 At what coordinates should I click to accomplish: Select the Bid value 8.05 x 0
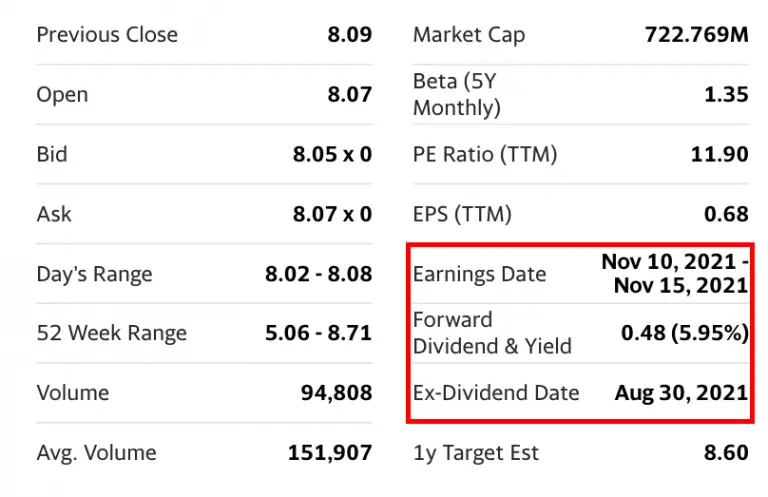coord(333,154)
